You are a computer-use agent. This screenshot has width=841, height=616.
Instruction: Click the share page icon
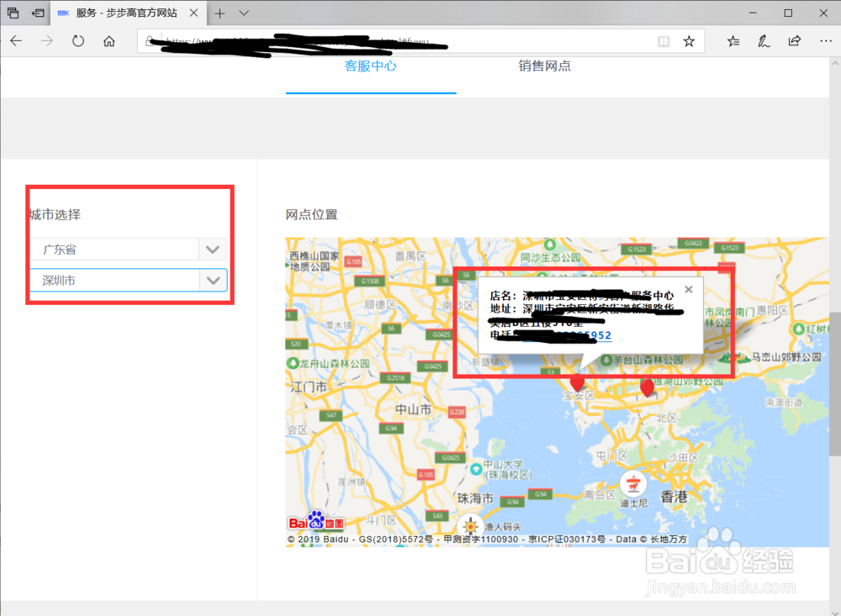795,41
